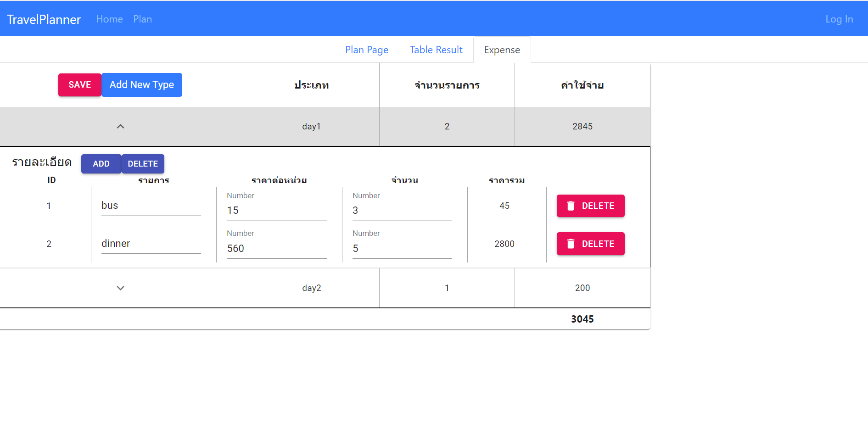This screenshot has height=430, width=868.
Task: Click the ADD button under รายละเอียด
Action: click(x=101, y=163)
